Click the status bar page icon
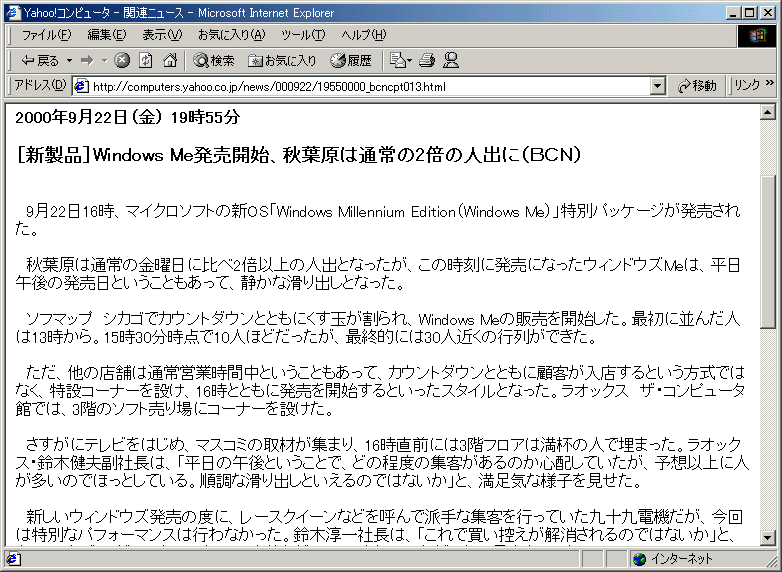782x572 pixels. (x=13, y=559)
